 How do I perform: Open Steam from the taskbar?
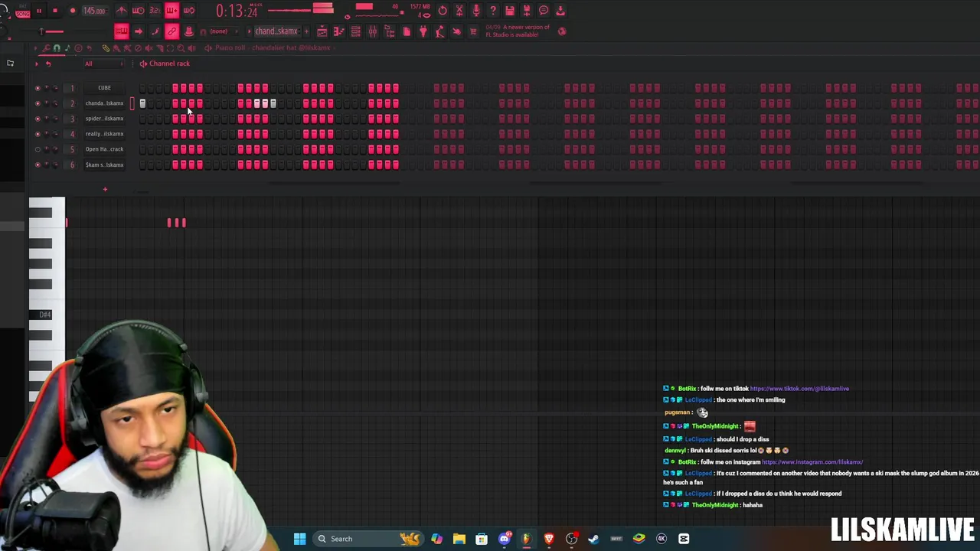593,539
